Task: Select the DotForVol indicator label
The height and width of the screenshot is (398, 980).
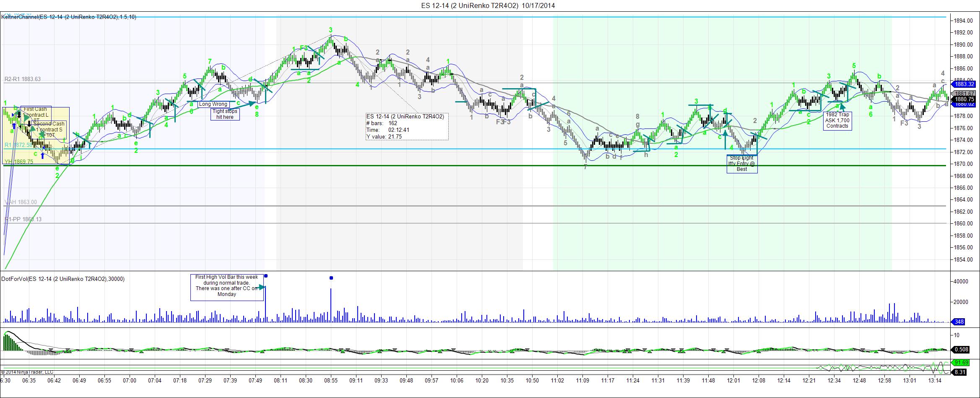Action: coord(63,279)
